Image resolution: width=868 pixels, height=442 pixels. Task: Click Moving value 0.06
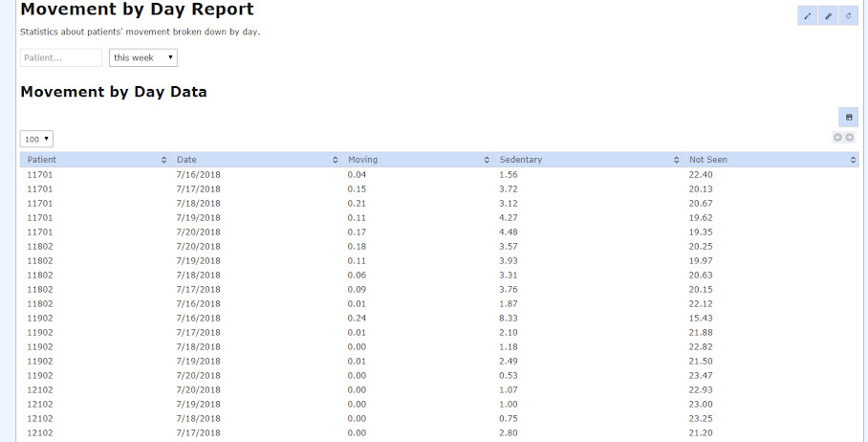click(357, 276)
